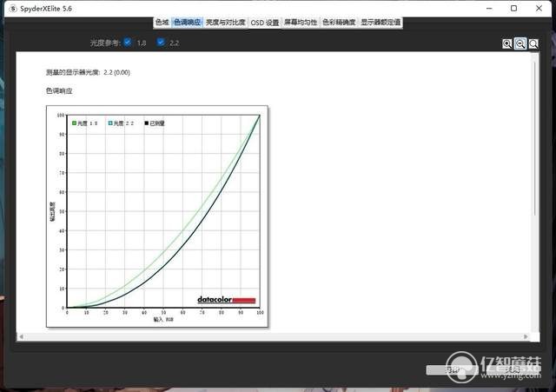Uncheck the 1.8 gamma reference checkbox

tap(128, 43)
